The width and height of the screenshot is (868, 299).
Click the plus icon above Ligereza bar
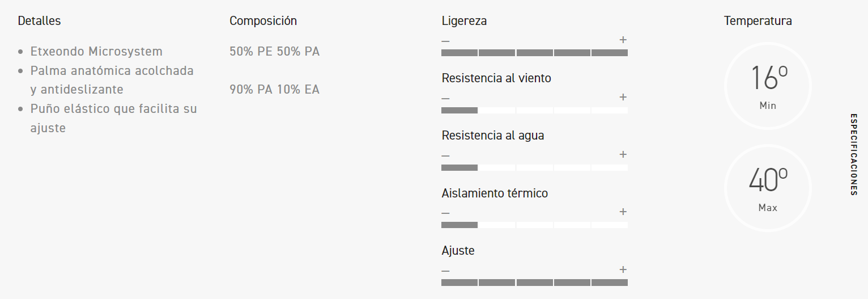click(623, 40)
